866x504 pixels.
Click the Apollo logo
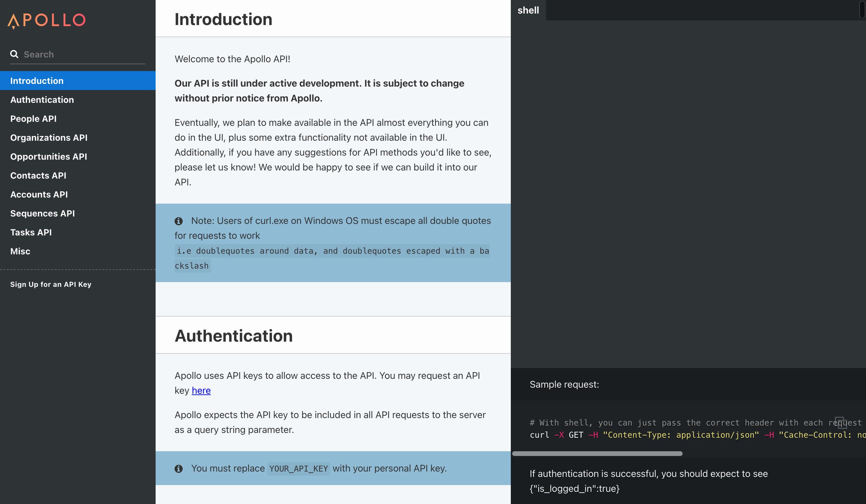(47, 21)
